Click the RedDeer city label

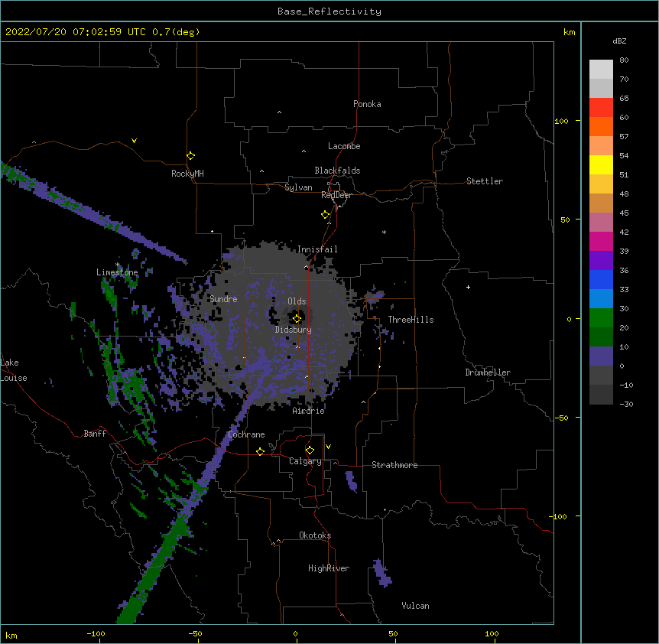point(336,195)
